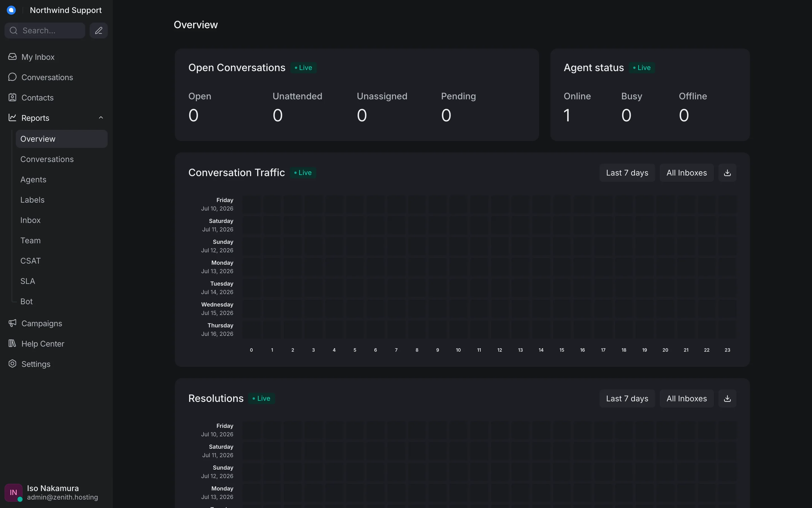Click the Northwind Support logo icon

pos(11,10)
